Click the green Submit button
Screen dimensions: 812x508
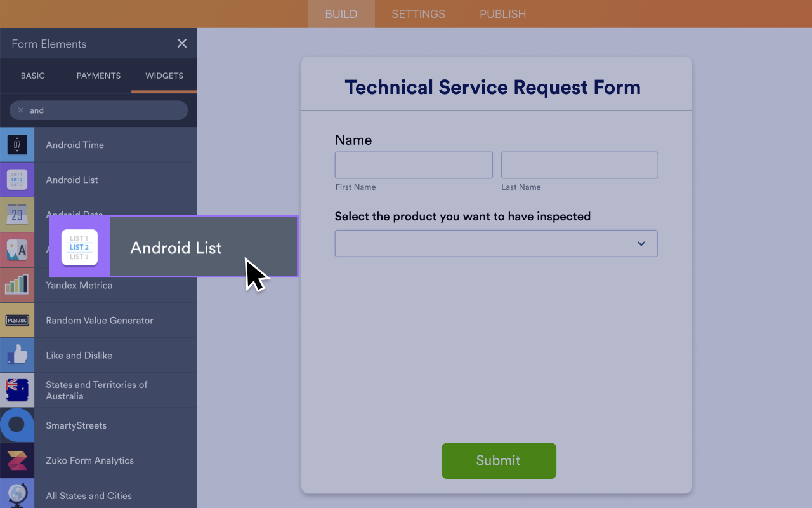499,460
